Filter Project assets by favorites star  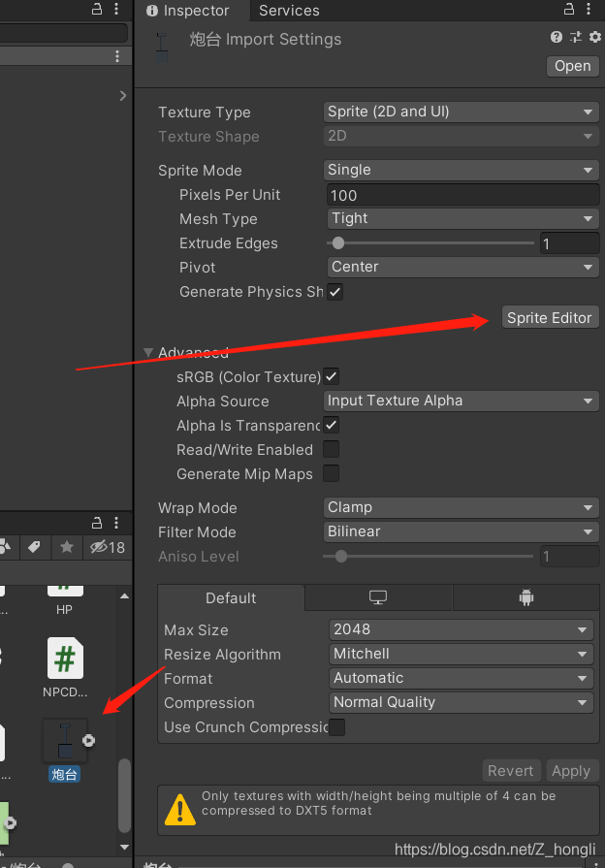coord(67,548)
